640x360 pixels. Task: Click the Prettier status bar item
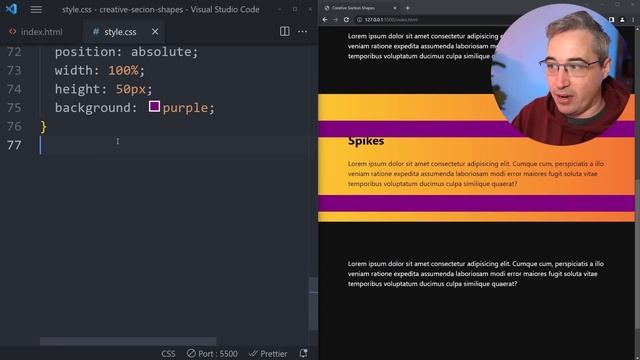268,353
